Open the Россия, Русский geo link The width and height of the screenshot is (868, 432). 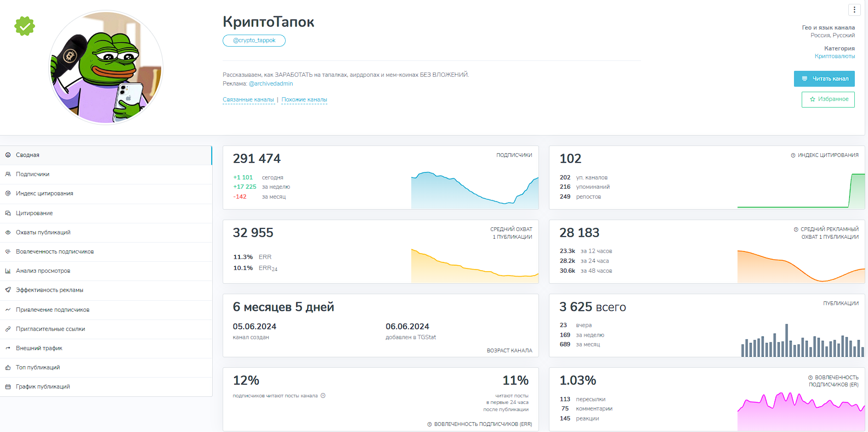point(832,35)
